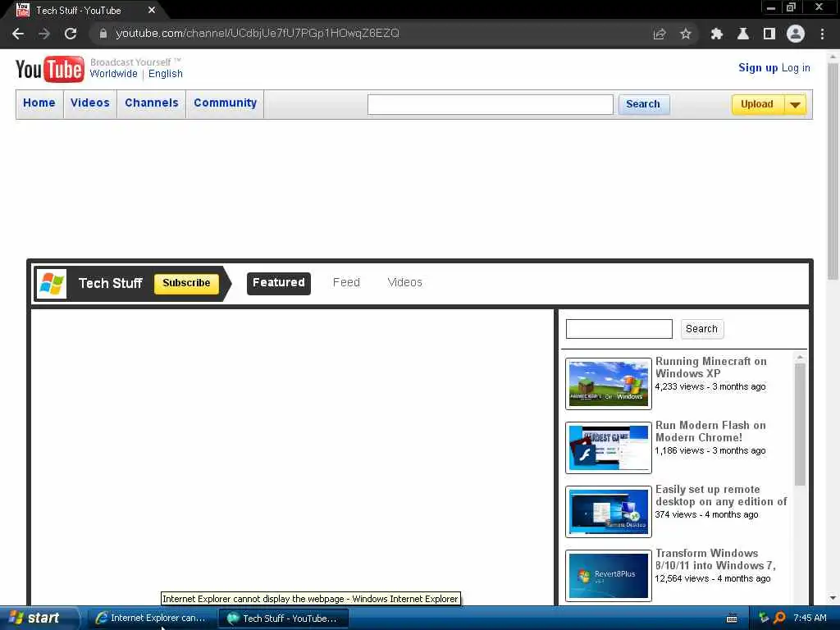Click the Upload button
The height and width of the screenshot is (630, 840).
757,104
